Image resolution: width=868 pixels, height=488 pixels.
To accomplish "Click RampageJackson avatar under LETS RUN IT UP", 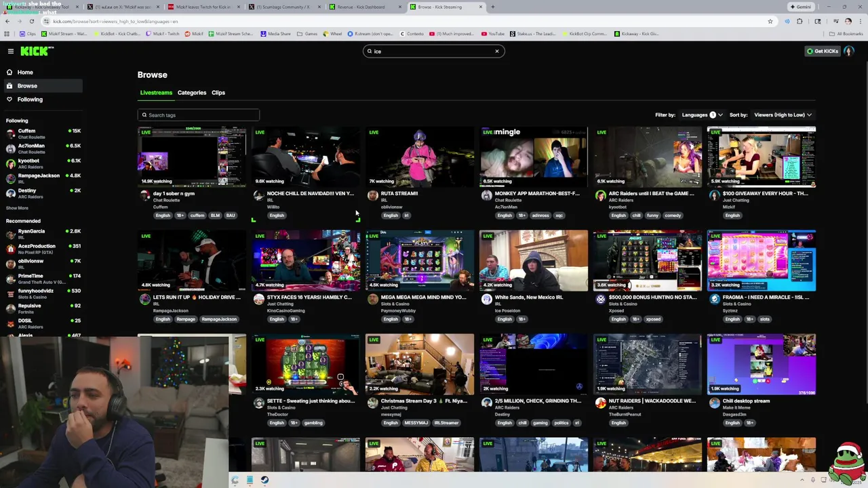I will [145, 300].
